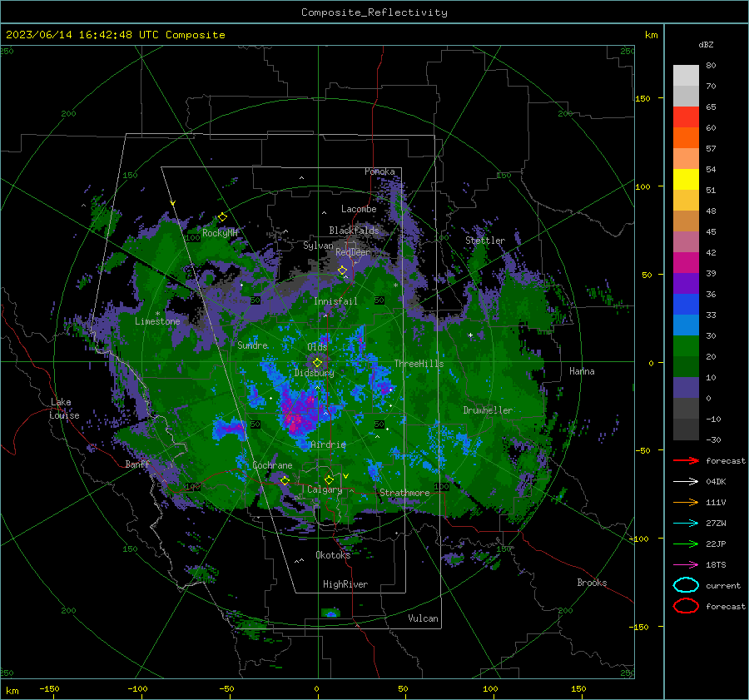
Task: Click the white 04DK arrow legend icon
Action: point(686,482)
